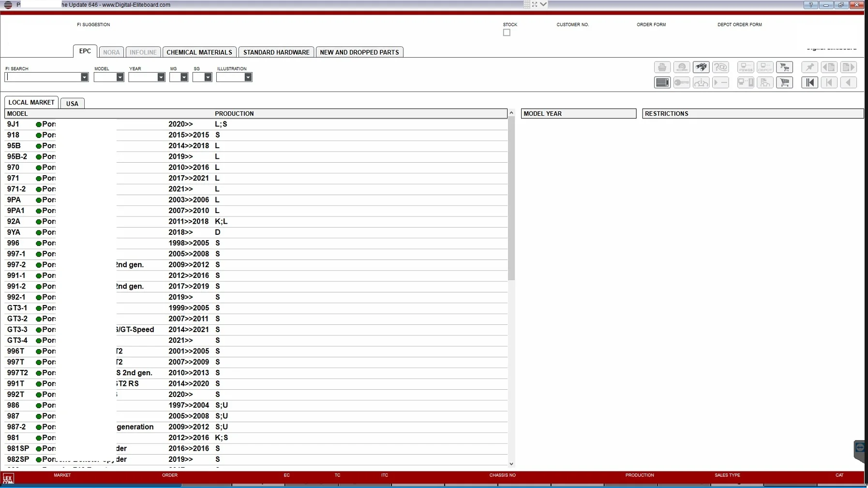Open the ILLUSTRATION dropdown
This screenshot has height=488, width=868.
248,77
